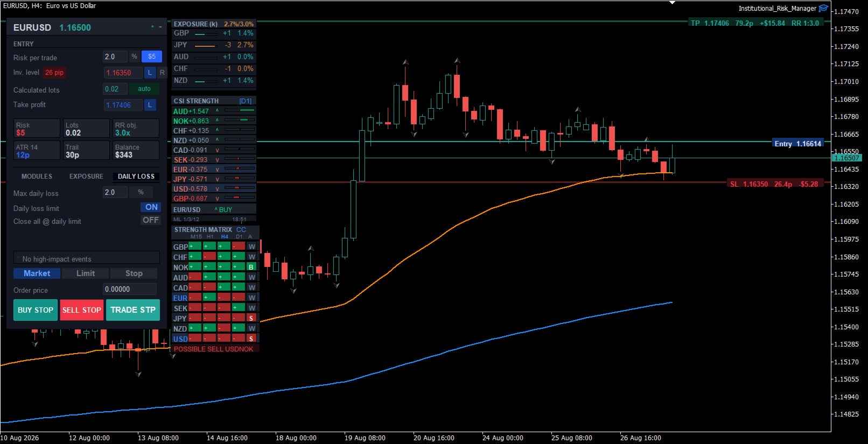The width and height of the screenshot is (868, 444).
Task: Click the BUY STOP button
Action: click(36, 310)
